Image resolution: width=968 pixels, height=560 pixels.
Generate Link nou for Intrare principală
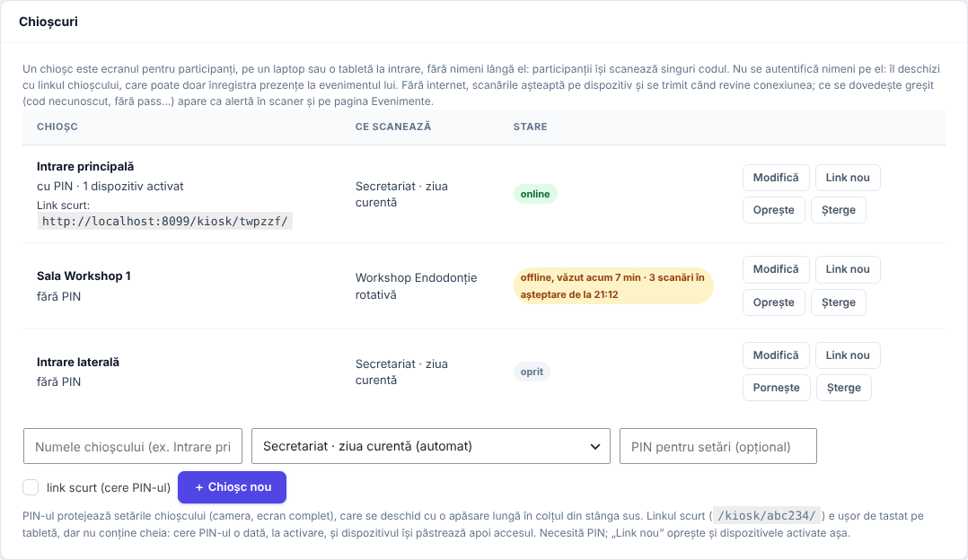click(848, 178)
